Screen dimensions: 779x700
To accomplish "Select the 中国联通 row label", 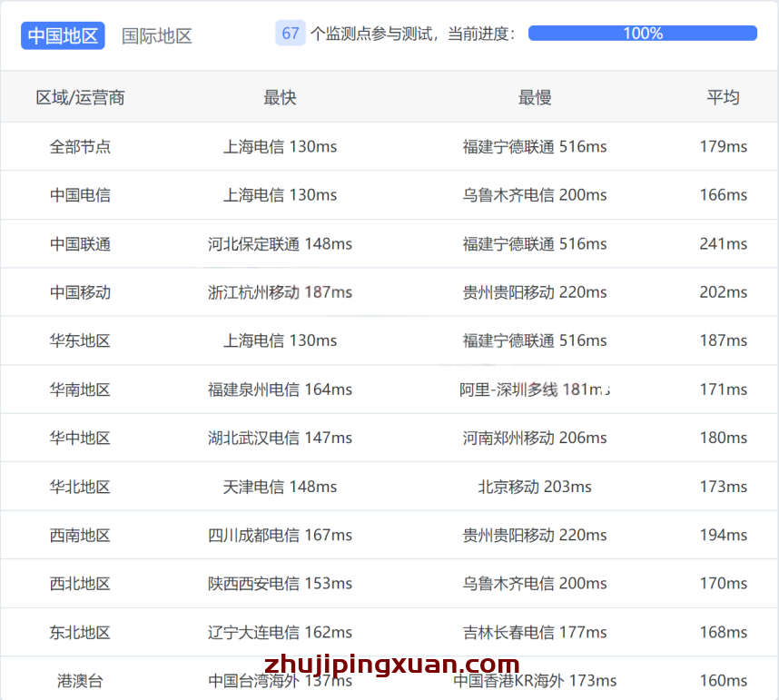I will (80, 244).
